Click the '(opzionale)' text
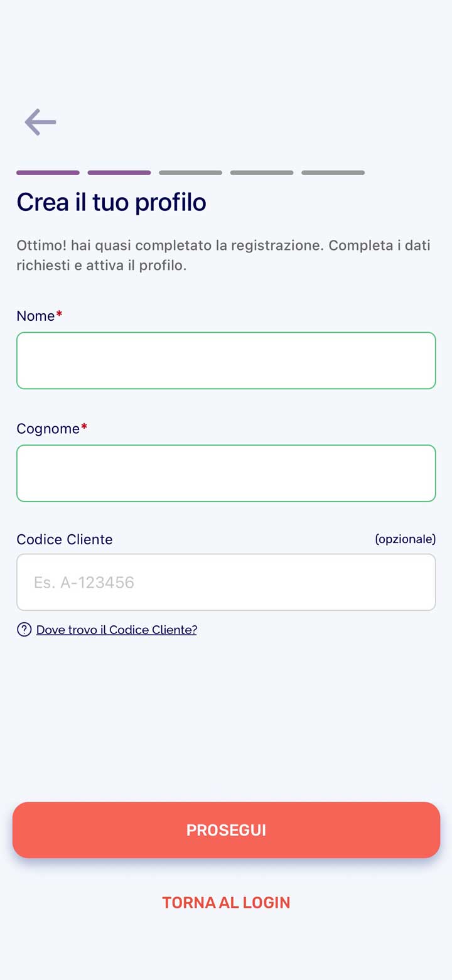The image size is (452, 980). point(405,539)
